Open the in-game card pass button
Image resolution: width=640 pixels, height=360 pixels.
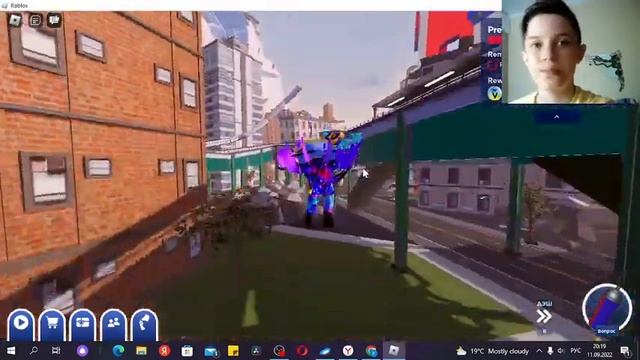tap(82, 325)
